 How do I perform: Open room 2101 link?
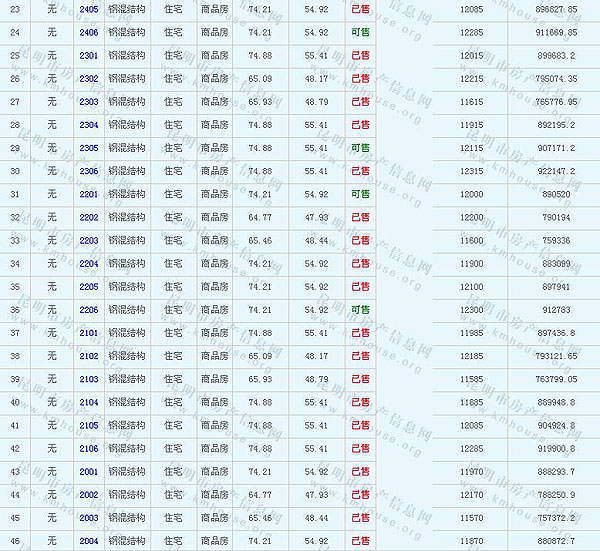[89, 333]
